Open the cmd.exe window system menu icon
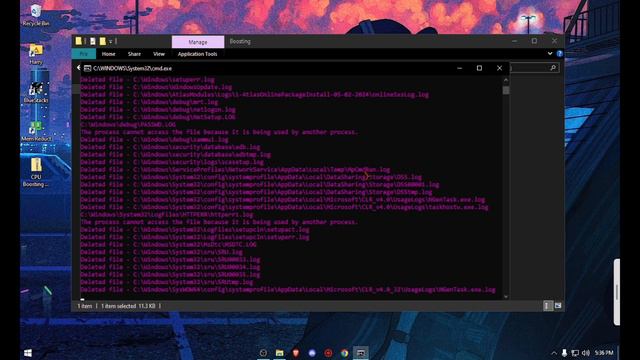Viewport: 640px width, 360px height. click(x=87, y=68)
